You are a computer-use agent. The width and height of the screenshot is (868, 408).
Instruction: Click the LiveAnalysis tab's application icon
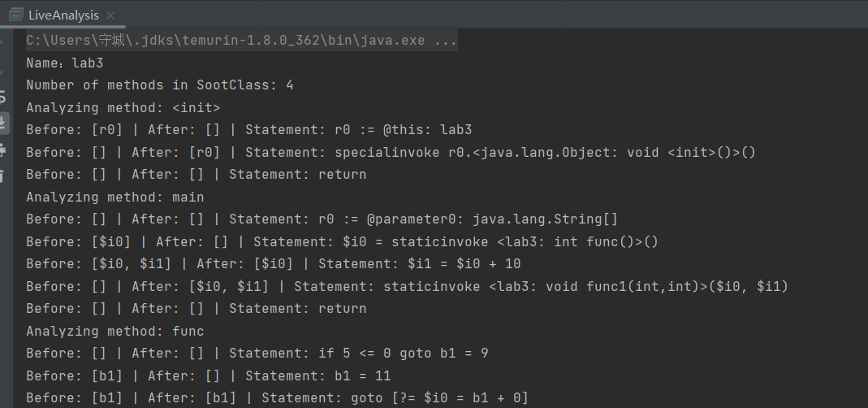click(x=15, y=15)
